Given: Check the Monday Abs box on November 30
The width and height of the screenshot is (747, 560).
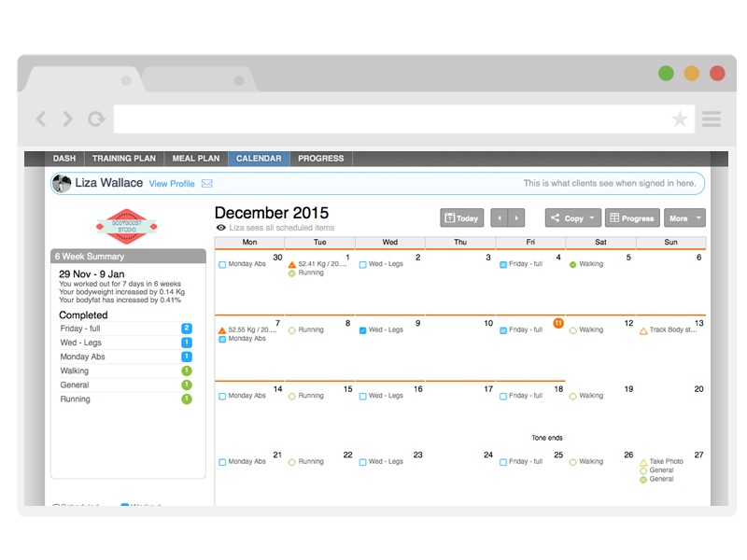Looking at the screenshot, I should (x=222, y=264).
